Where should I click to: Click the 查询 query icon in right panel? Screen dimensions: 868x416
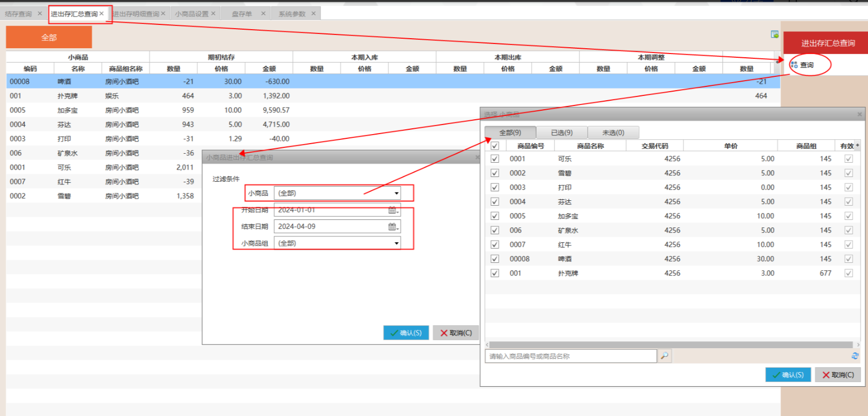(x=794, y=65)
